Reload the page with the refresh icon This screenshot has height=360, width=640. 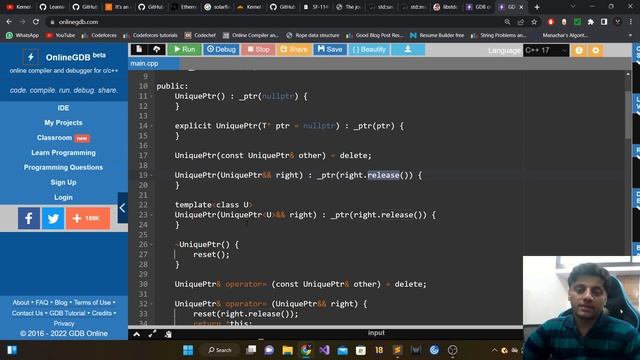coord(36,22)
